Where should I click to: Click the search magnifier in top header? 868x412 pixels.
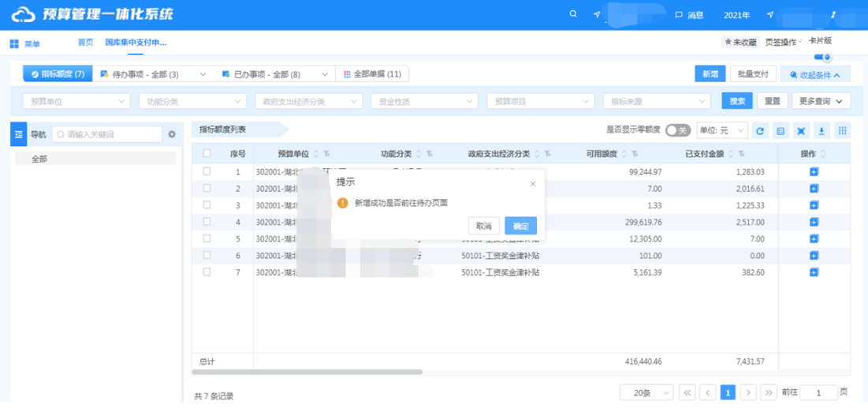(x=573, y=14)
